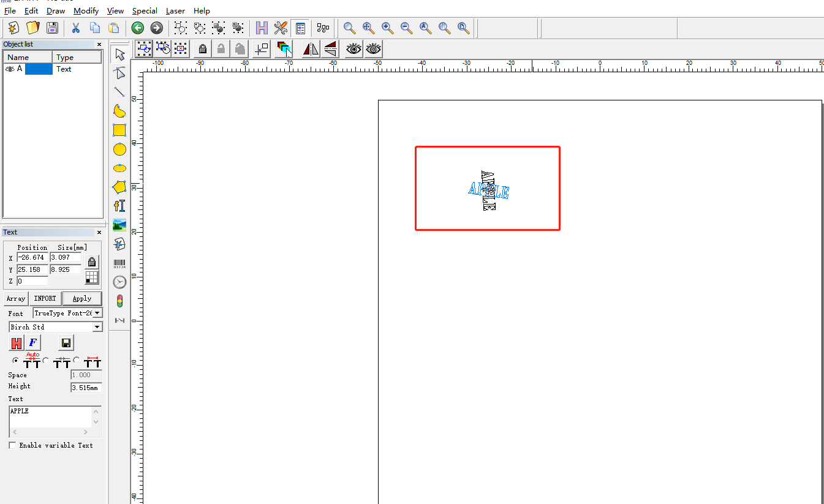
Task: Select the curve drawing tool
Action: 119,111
